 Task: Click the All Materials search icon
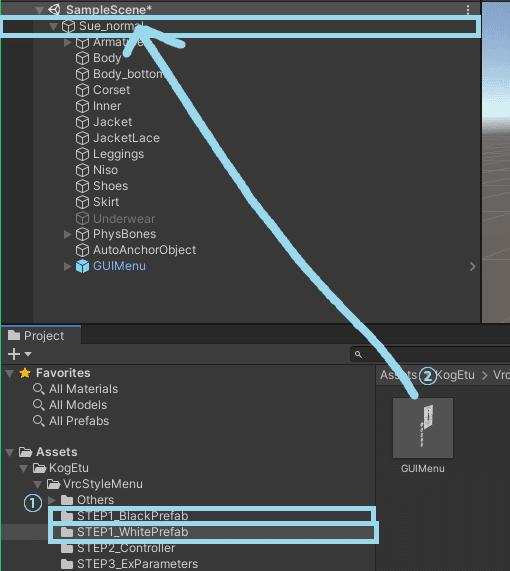click(39, 389)
